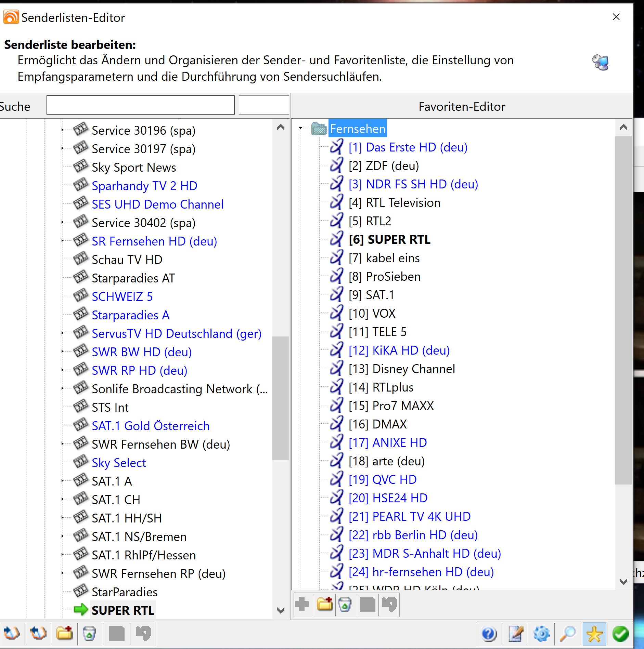
Task: Click the recycle bin icon under the Favoriten list
Action: click(x=345, y=604)
